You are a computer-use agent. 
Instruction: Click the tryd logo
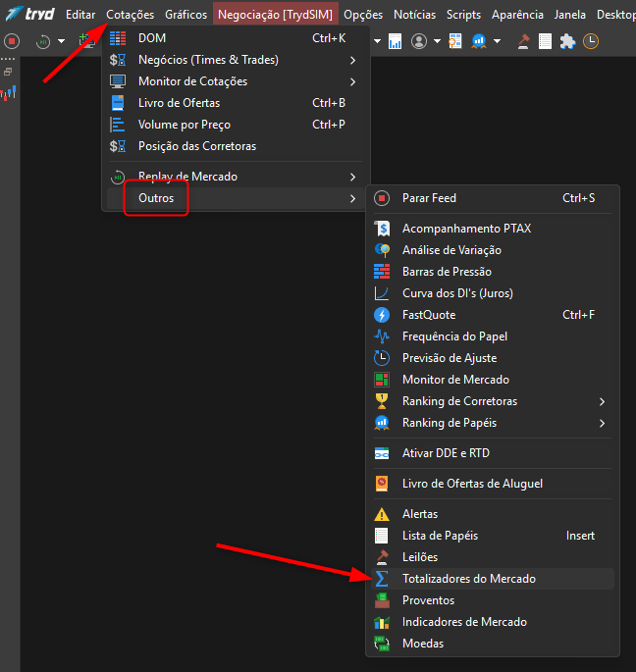(30, 14)
